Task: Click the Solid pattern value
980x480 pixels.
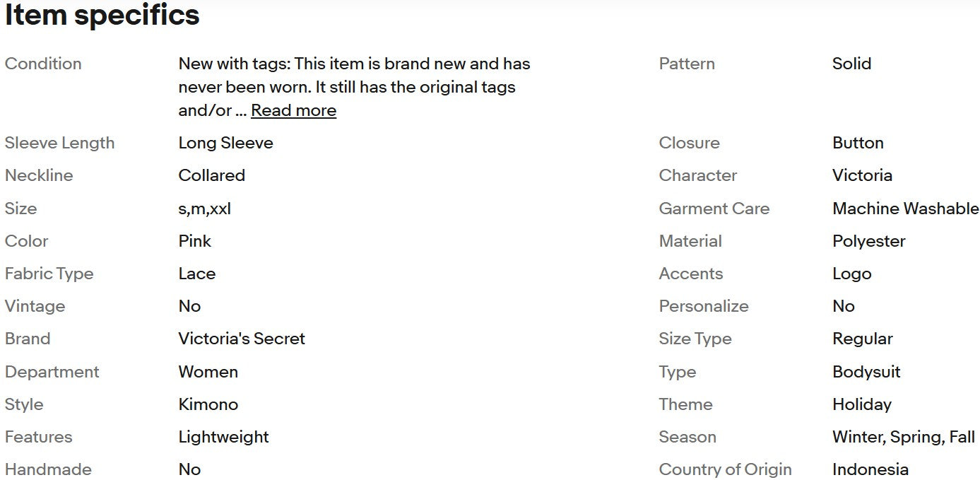Action: pos(851,64)
